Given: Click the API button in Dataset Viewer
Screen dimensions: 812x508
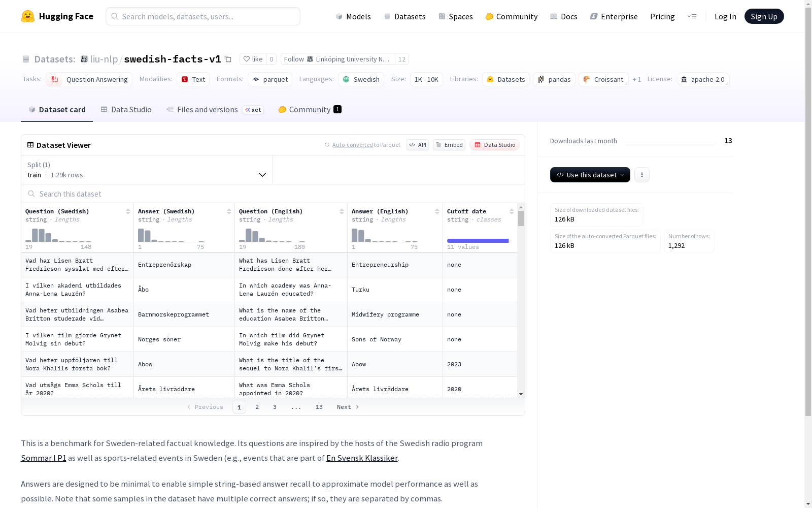Looking at the screenshot, I should point(418,145).
